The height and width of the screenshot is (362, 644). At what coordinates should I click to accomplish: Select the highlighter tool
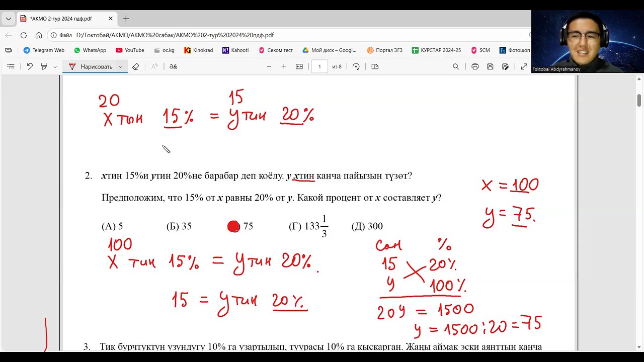coord(44,66)
